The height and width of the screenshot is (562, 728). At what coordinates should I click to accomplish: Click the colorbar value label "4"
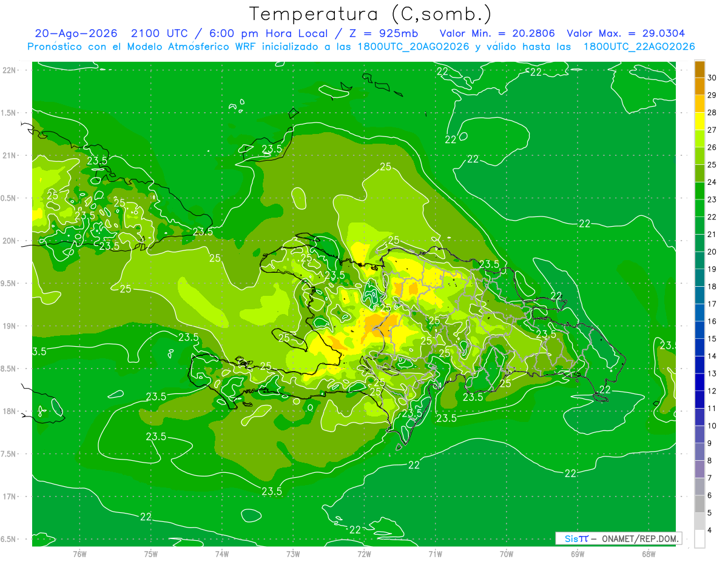710,530
